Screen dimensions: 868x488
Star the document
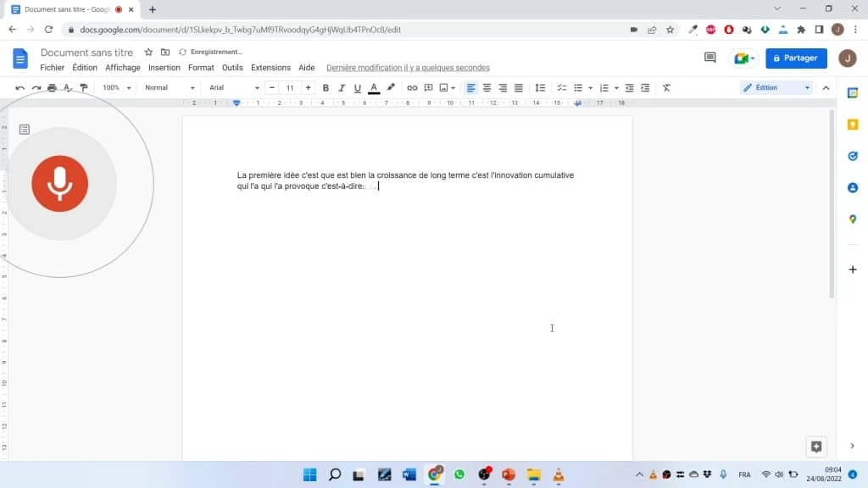pos(148,52)
